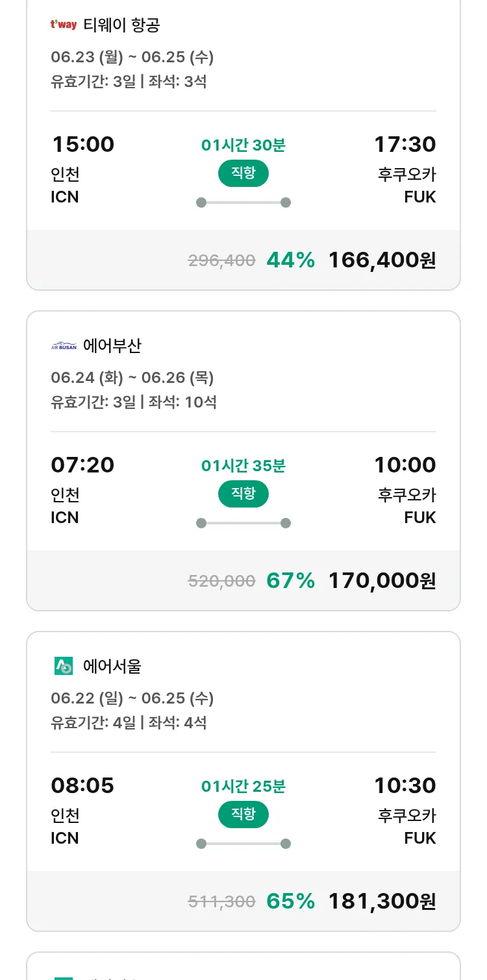Click the Air Seoul logo icon
The image size is (487, 980).
pos(64,666)
